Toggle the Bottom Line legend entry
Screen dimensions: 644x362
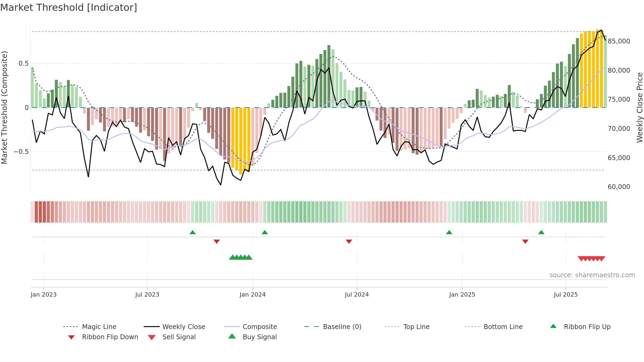(493, 327)
